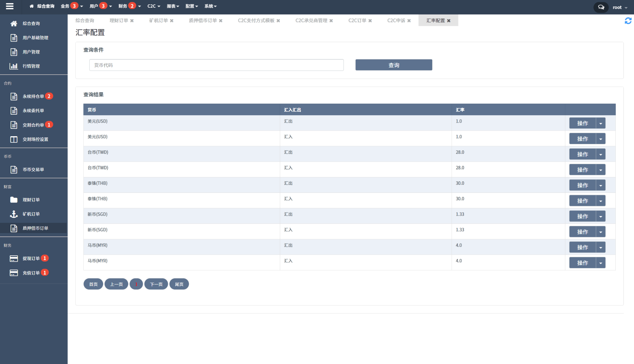
Task: Open 交割场控设置 in the sidebar
Action: (35, 139)
